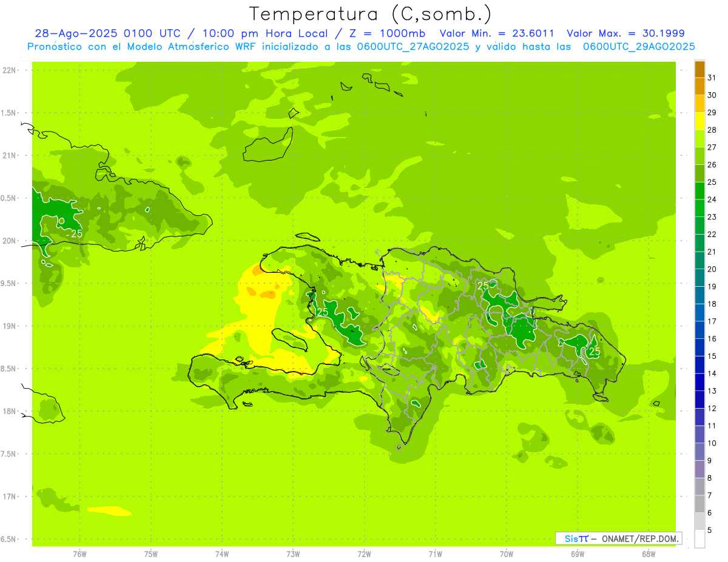Click the "20" colorbar scale label

point(712,269)
